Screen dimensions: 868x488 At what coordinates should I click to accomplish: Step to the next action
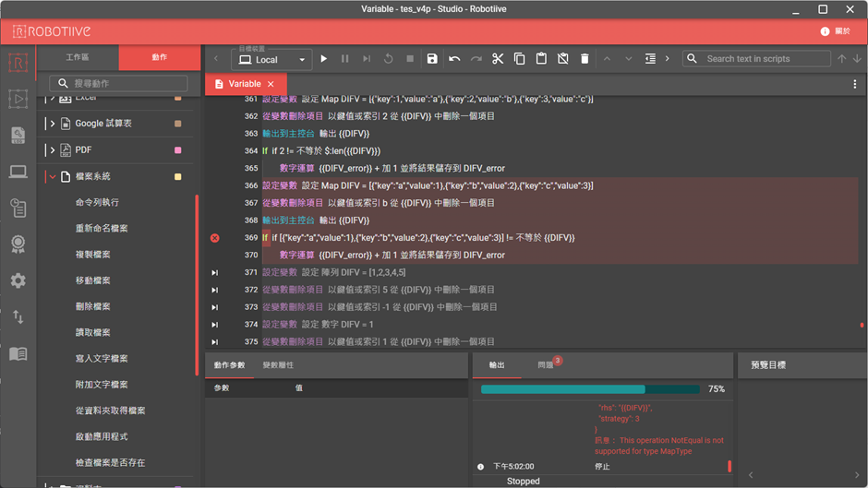coord(367,59)
